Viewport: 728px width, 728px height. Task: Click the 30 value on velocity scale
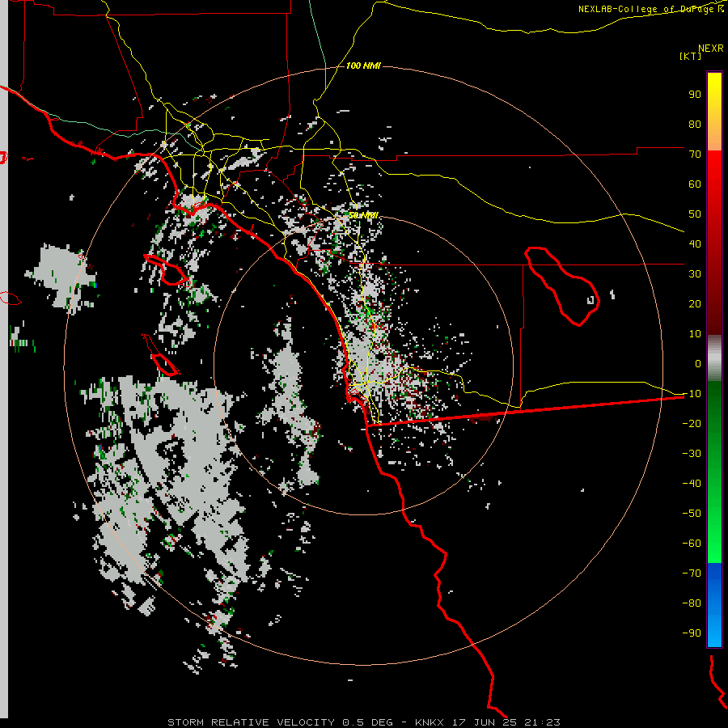695,274
